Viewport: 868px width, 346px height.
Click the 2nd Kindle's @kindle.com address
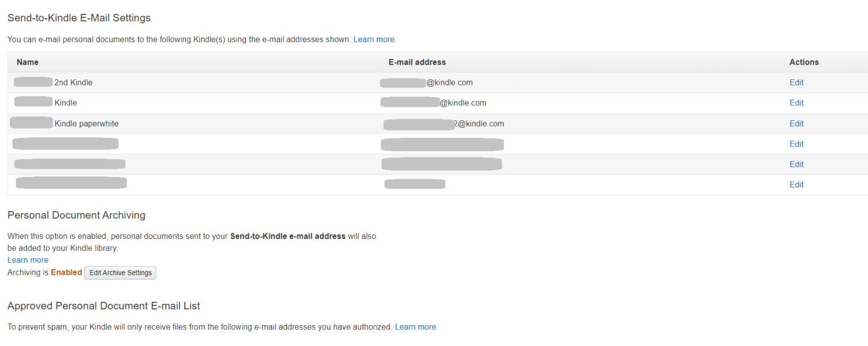click(449, 83)
